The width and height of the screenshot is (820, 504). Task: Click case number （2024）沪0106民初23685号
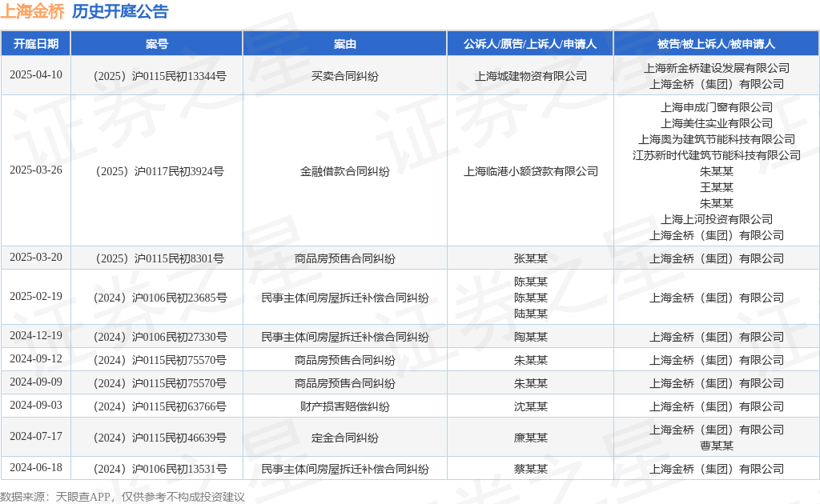(157, 298)
